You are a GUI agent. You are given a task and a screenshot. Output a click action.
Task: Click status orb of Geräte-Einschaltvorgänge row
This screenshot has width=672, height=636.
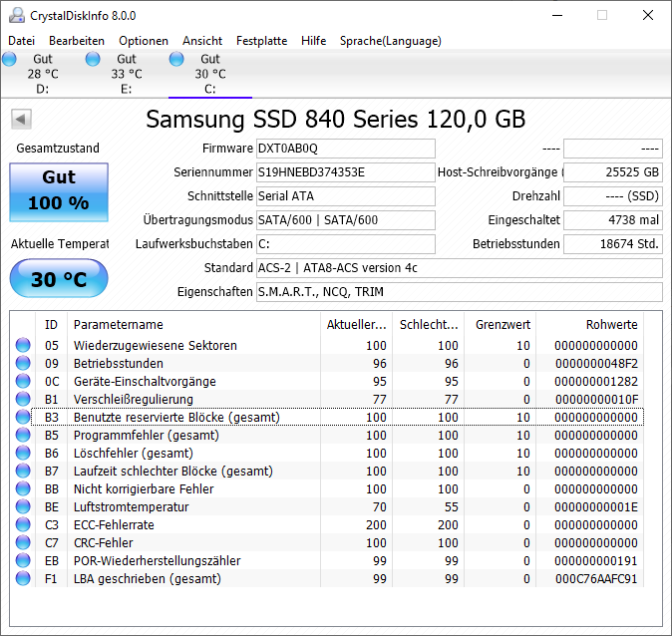click(23, 381)
